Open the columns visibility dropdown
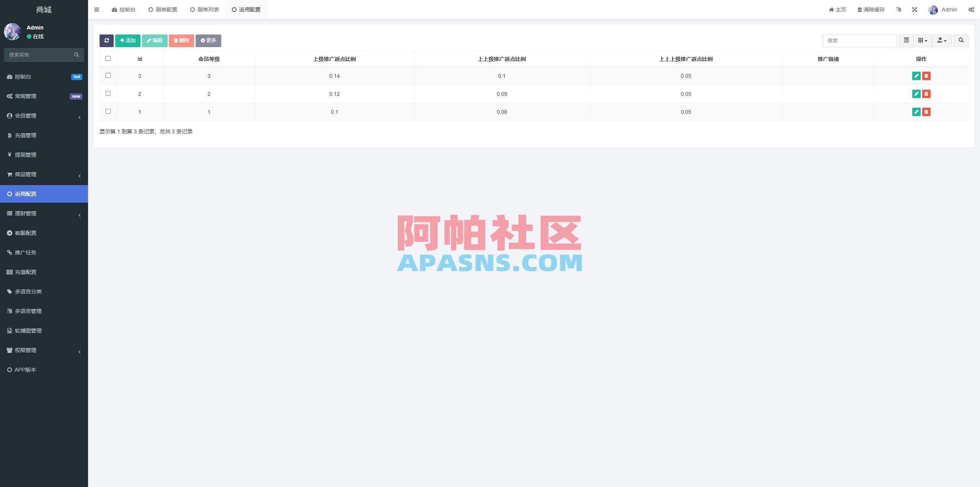 pos(923,40)
